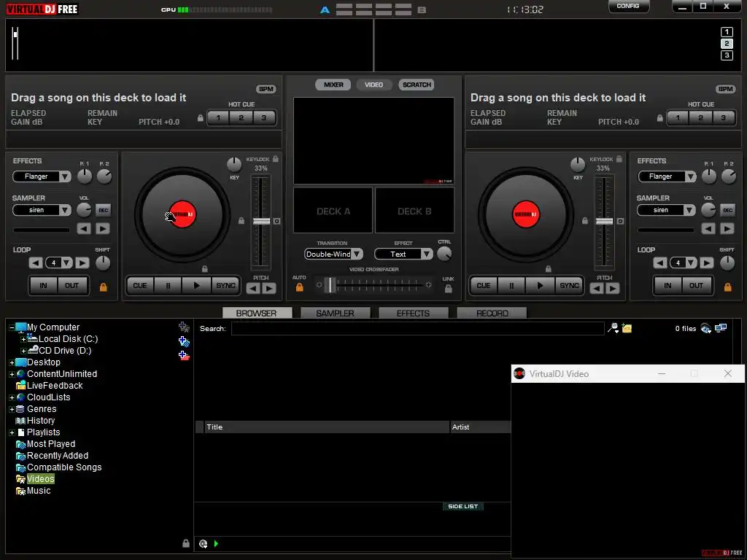
Task: Set left deck loop OUT point
Action: (x=71, y=286)
